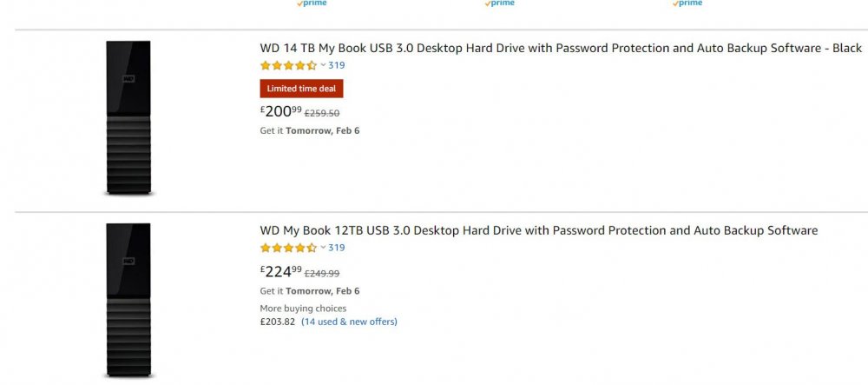Image resolution: width=868 pixels, height=385 pixels.
Task: Click the struck-through £249.99 list price
Action: pyautogui.click(x=322, y=274)
